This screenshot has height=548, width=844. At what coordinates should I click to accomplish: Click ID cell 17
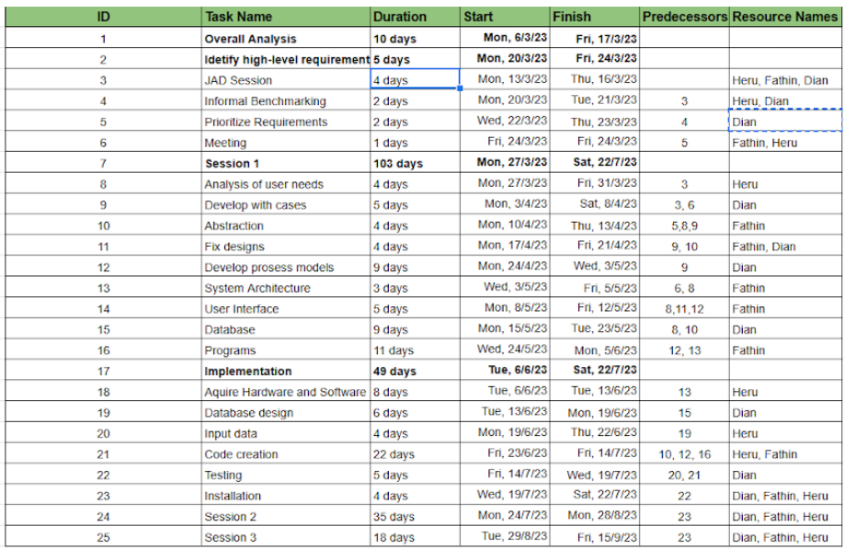click(x=103, y=371)
